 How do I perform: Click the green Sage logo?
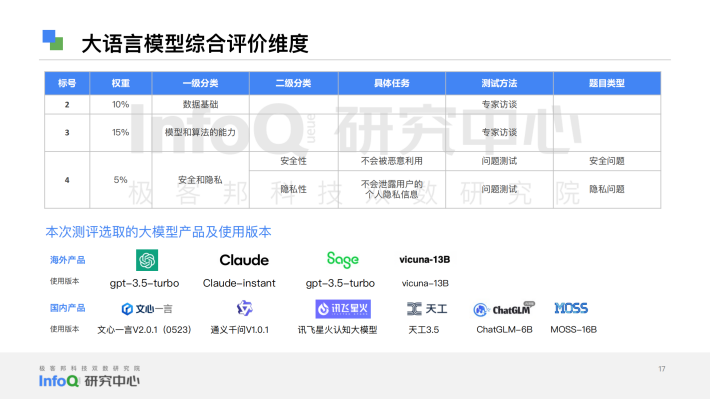coord(343,260)
